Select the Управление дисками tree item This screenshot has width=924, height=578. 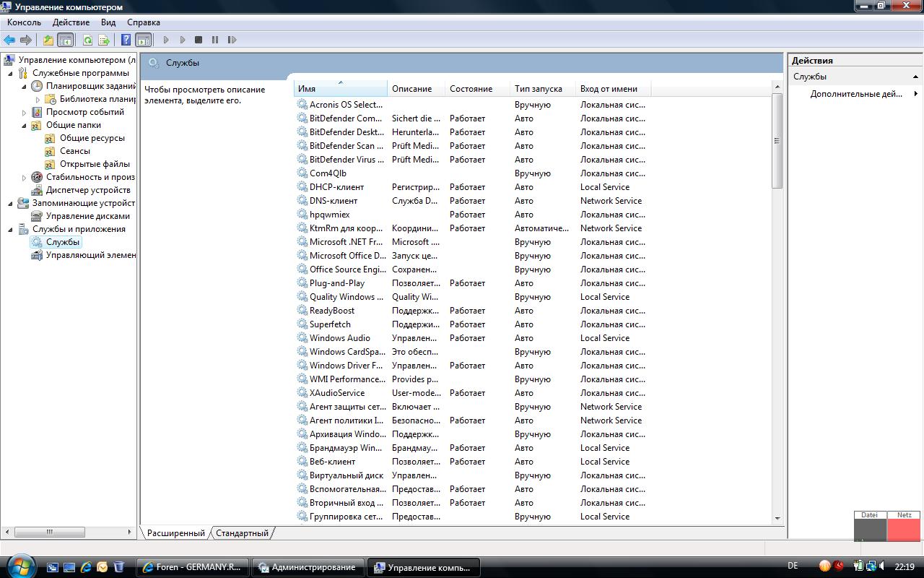(88, 216)
